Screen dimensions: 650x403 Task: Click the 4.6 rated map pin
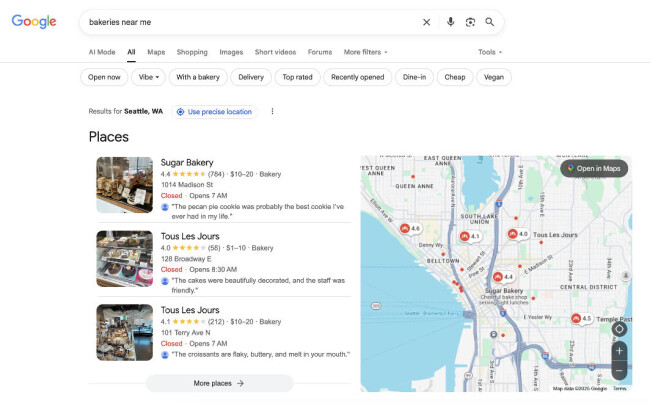(x=410, y=228)
